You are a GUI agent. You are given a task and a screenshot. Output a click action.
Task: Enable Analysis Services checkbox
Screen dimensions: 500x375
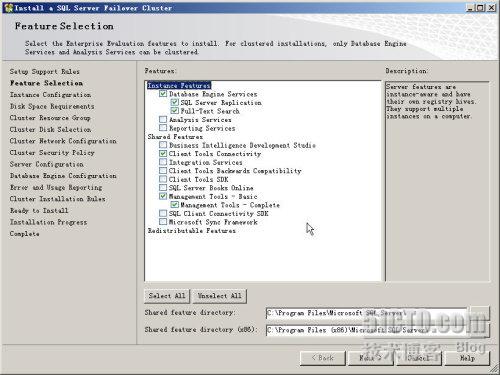coord(163,119)
